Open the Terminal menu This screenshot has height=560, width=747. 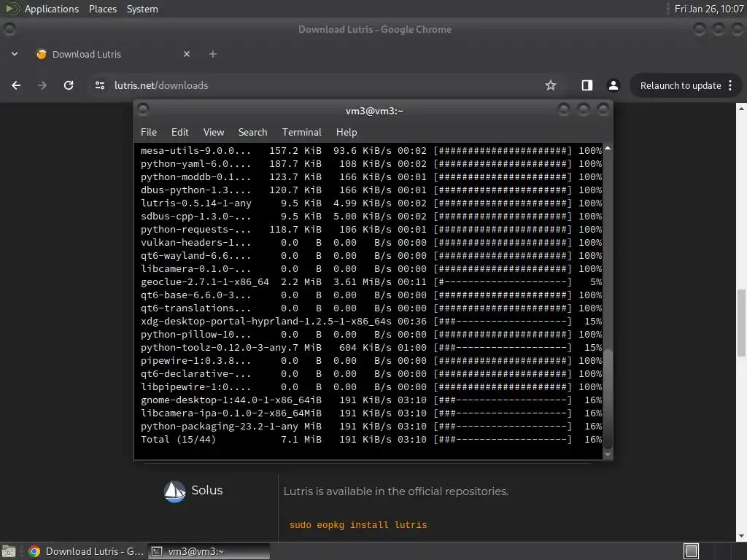pyautogui.click(x=301, y=133)
